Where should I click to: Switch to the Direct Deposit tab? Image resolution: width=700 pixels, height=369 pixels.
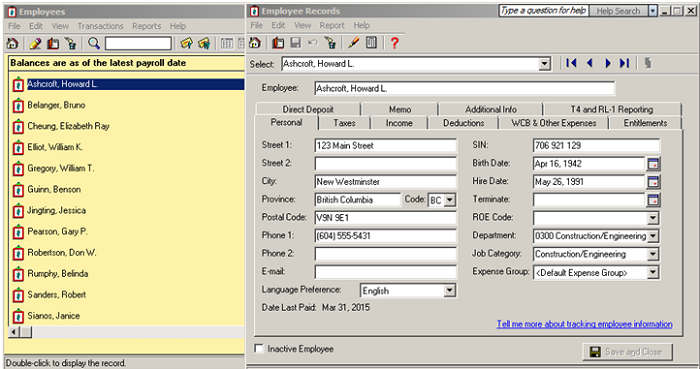pyautogui.click(x=308, y=109)
